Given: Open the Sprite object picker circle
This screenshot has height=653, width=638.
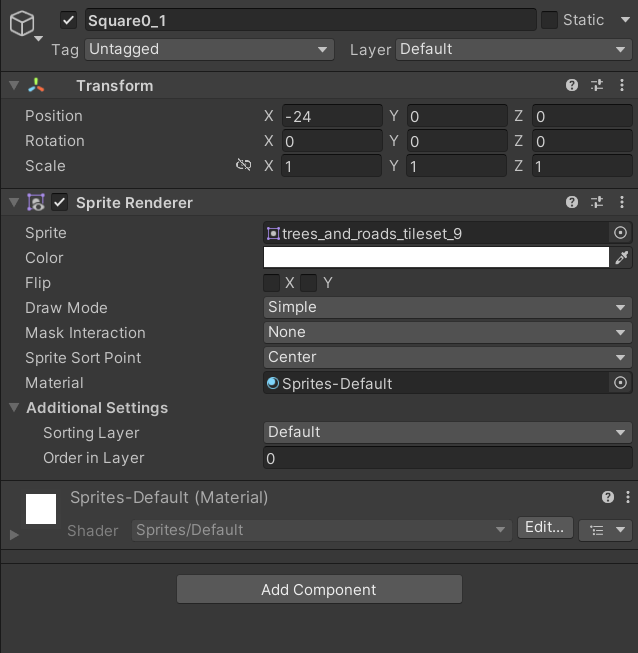Looking at the screenshot, I should [620, 233].
